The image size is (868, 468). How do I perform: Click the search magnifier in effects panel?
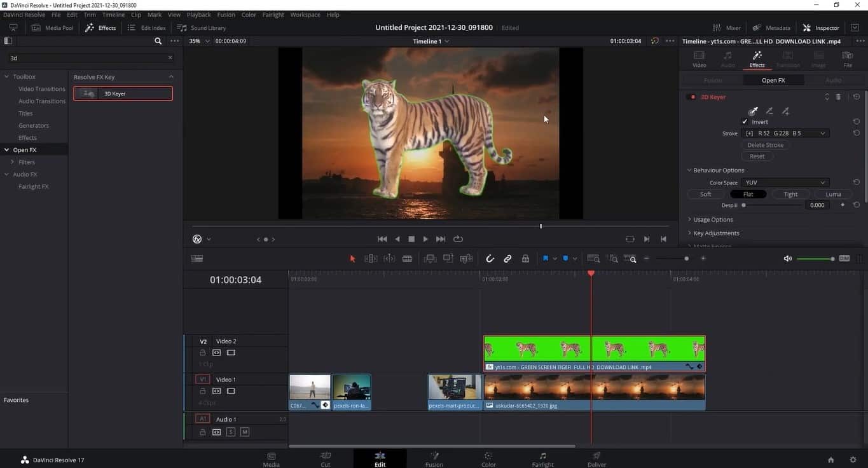(x=158, y=41)
